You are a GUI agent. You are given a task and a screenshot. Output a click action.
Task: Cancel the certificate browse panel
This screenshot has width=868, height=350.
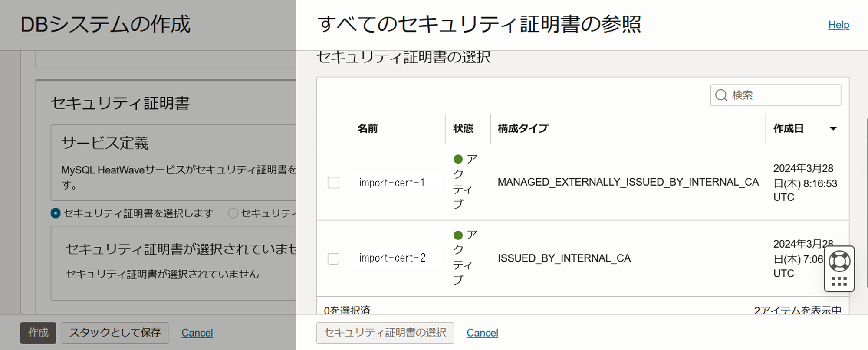[482, 333]
